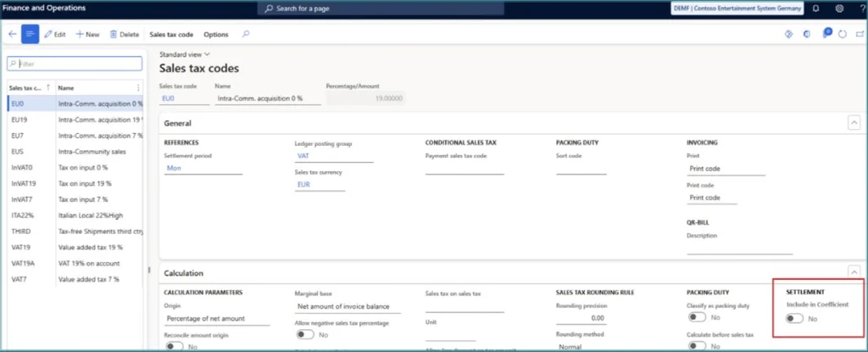Select the EU19 row
The width and height of the screenshot is (868, 352).
pos(75,120)
